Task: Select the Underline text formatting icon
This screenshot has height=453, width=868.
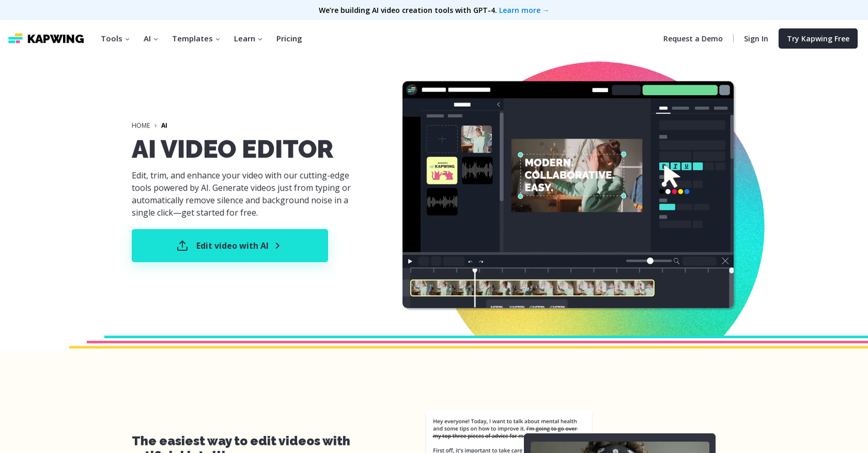Action: [x=687, y=166]
